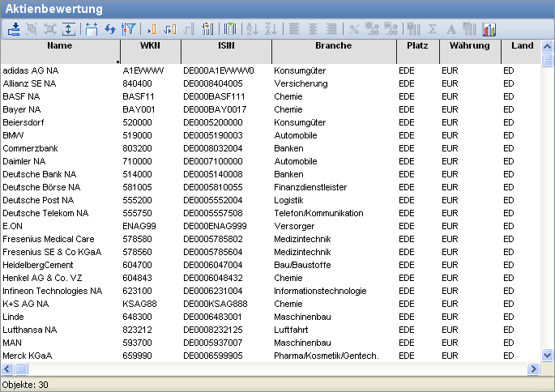Click the font letter A icon

coord(451,29)
